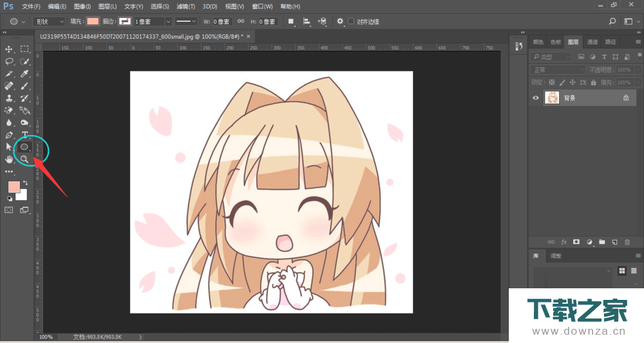Open path arrangement options
Image resolution: width=644 pixels, height=343 pixels.
(x=323, y=21)
